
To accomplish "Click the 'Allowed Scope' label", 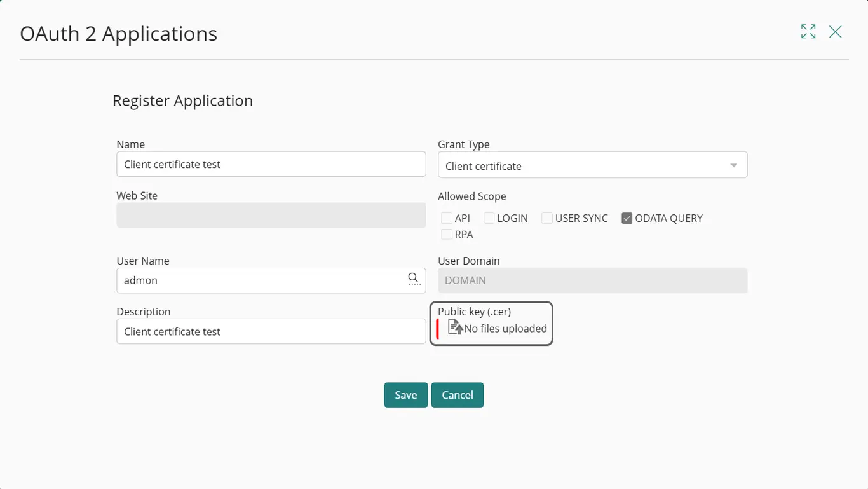I will click(x=472, y=196).
